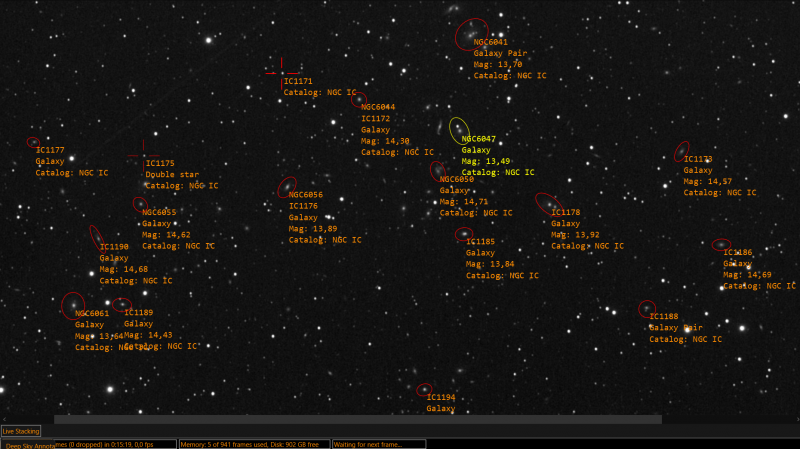Select the IC1186 annotation label

point(738,252)
